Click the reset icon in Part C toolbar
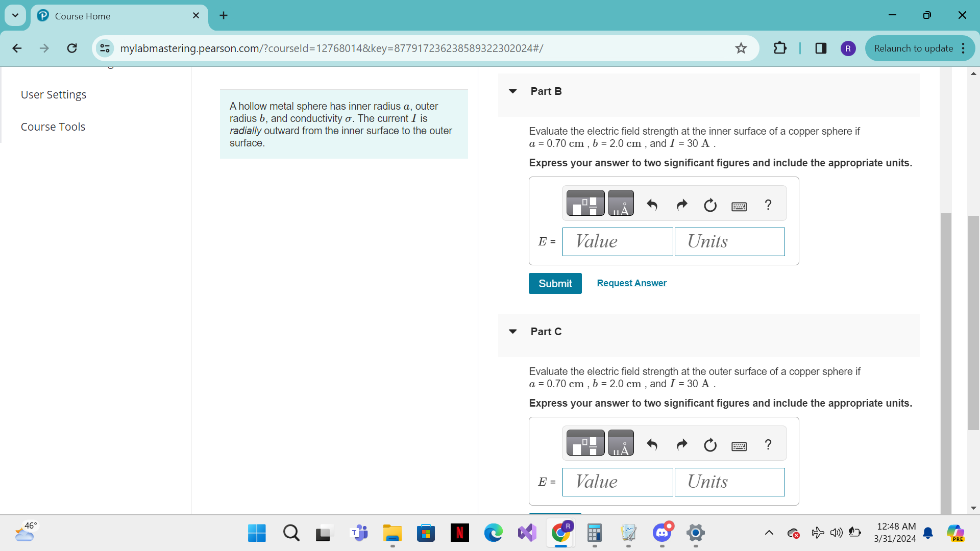The image size is (980, 551). (710, 445)
